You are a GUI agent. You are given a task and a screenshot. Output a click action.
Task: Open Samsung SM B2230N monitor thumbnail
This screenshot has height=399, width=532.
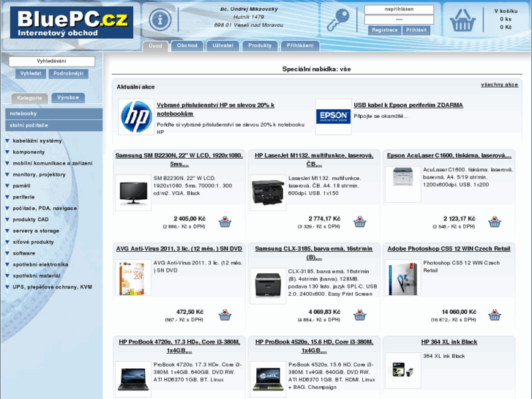tap(133, 193)
